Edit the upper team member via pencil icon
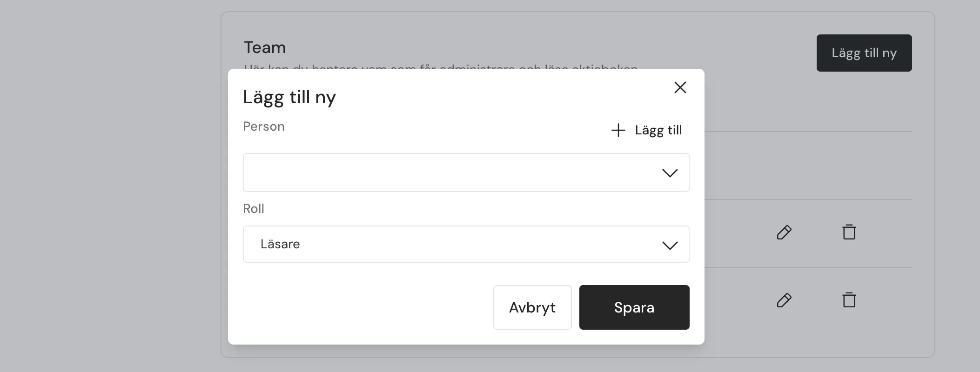The image size is (980, 372). pos(784,232)
